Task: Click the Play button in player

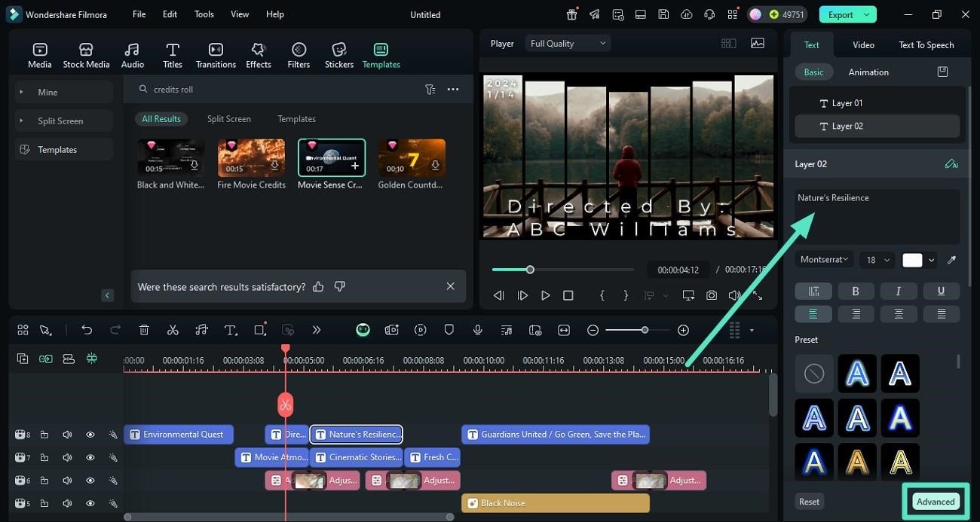Action: (546, 296)
